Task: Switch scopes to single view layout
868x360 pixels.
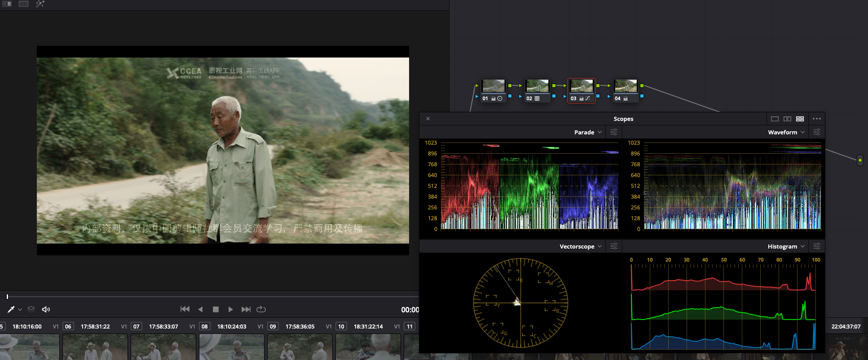Action: (x=775, y=119)
